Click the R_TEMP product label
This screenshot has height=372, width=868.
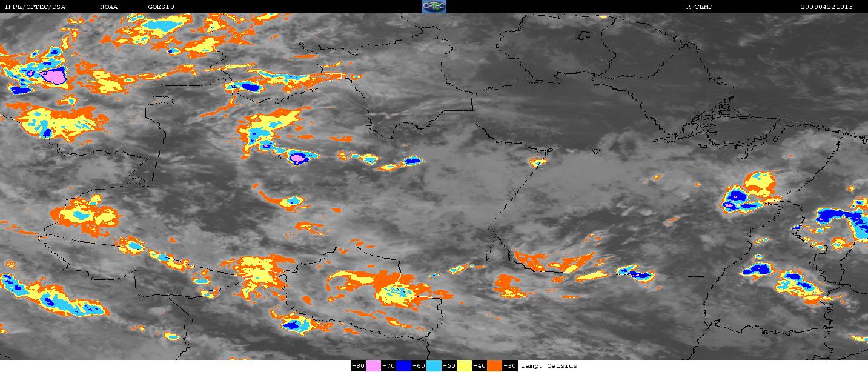699,7
